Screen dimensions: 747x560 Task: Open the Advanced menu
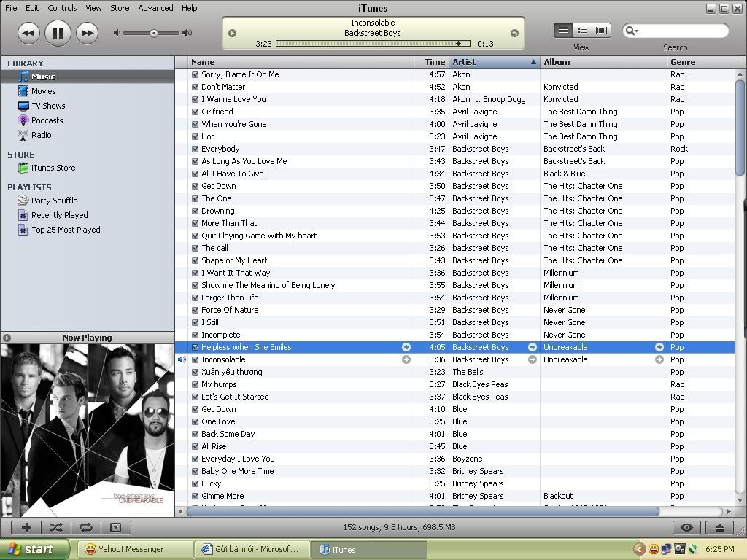pyautogui.click(x=155, y=8)
